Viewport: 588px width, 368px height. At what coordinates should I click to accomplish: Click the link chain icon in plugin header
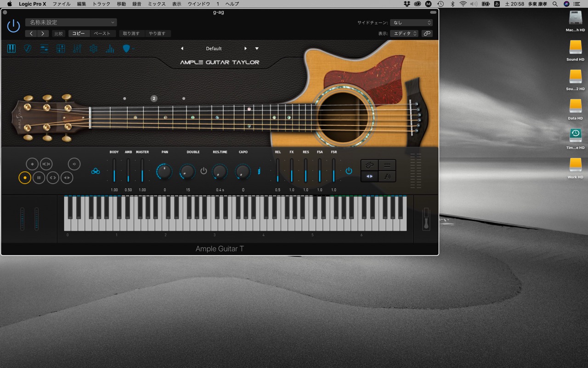click(x=427, y=34)
